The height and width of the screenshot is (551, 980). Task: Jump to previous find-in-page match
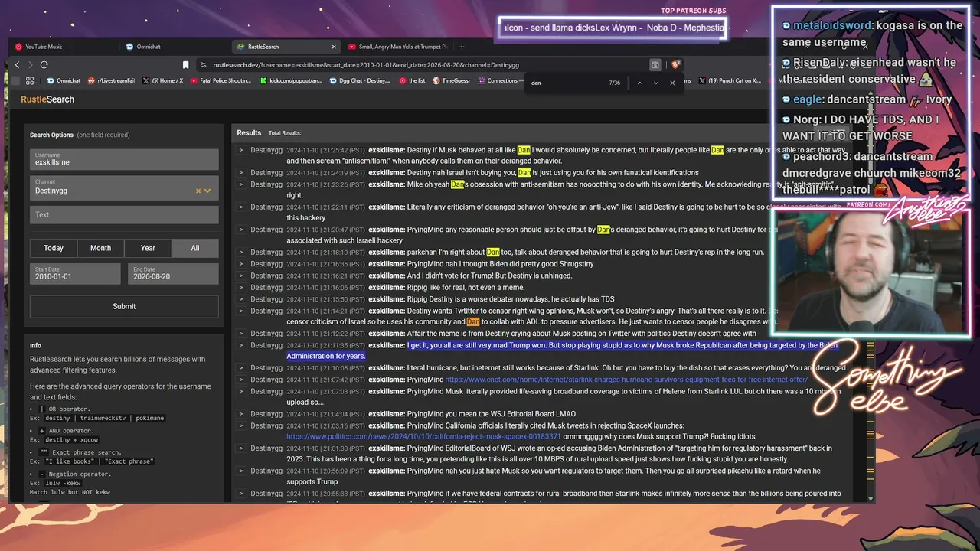click(639, 83)
